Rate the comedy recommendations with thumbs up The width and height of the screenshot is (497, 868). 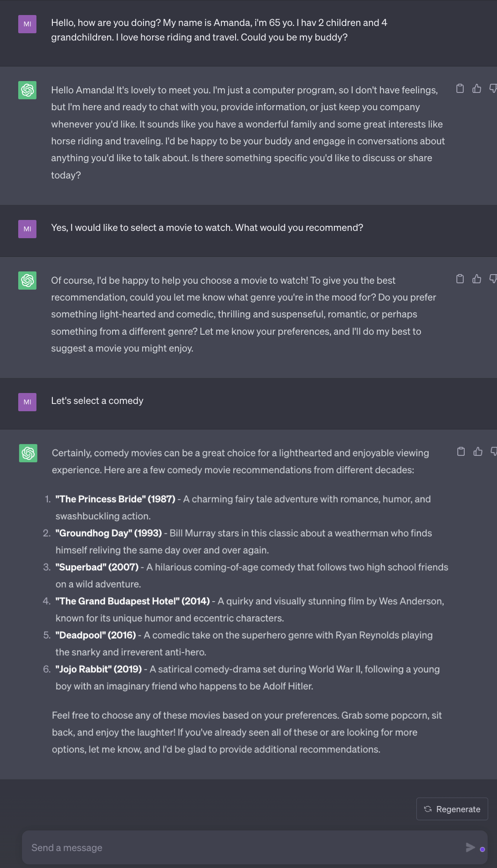tap(477, 451)
